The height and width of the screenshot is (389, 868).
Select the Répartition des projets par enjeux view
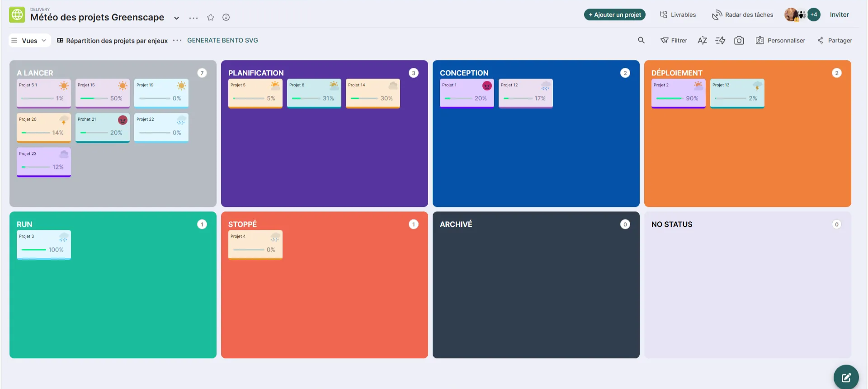pyautogui.click(x=112, y=41)
